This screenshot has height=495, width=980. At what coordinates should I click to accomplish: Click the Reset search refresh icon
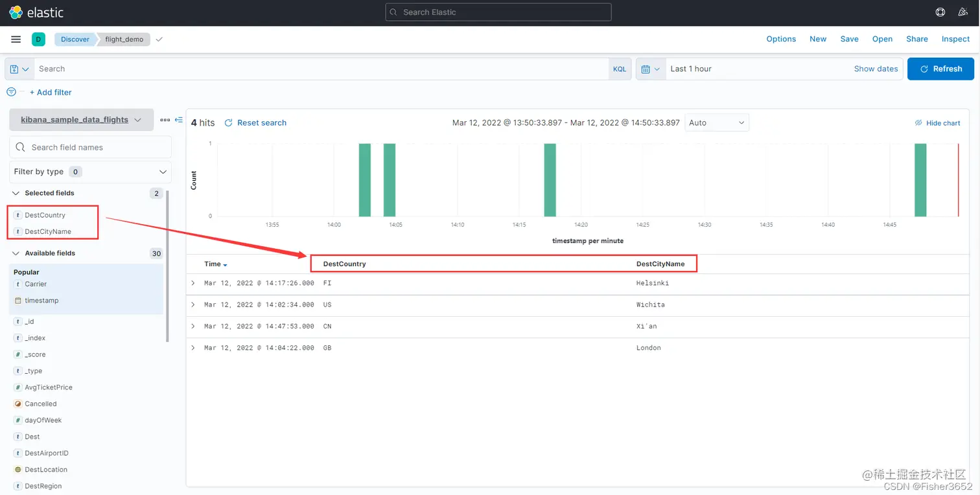228,122
